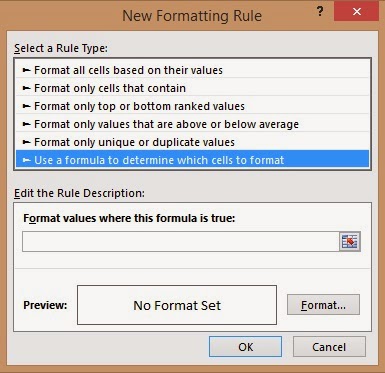Image resolution: width=385 pixels, height=373 pixels.
Task: Click the arrow bullet before 'Format all cells'
Action: (26, 70)
